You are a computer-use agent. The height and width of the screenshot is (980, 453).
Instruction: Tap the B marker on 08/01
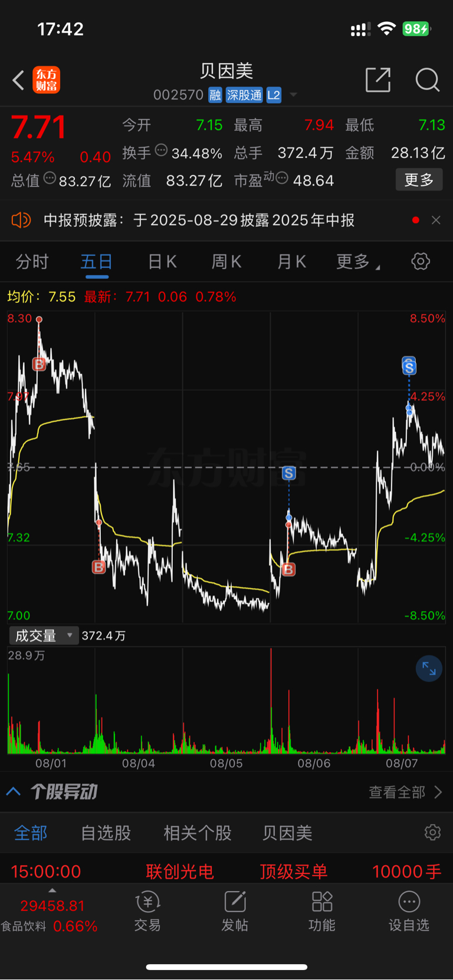39,364
